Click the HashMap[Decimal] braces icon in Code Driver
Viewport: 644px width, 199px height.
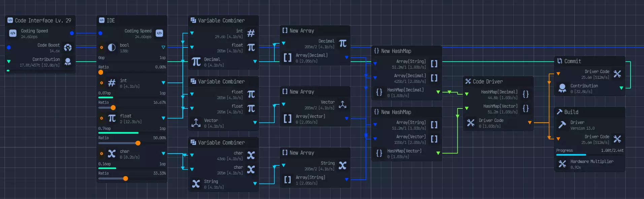tap(526, 94)
